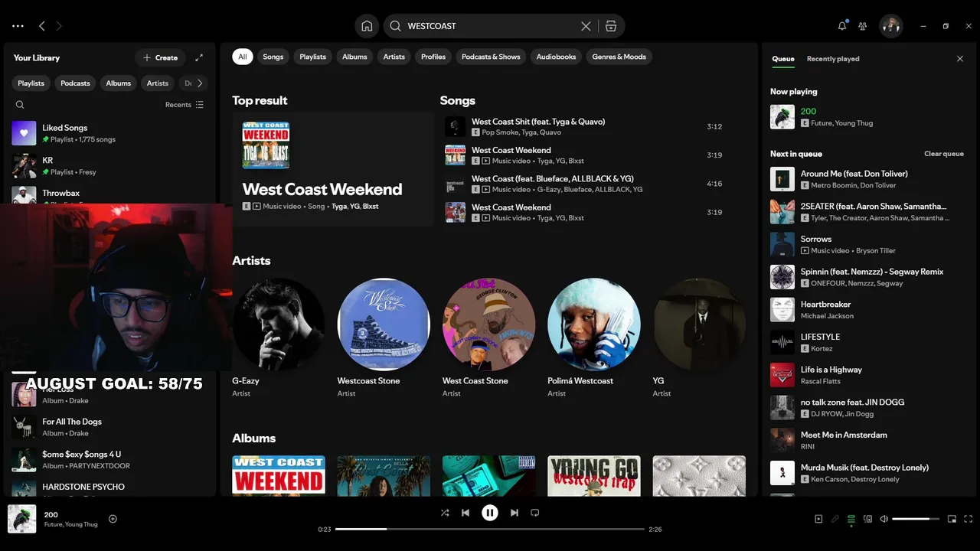
Task: Select Life is a Highway in queue
Action: click(868, 375)
